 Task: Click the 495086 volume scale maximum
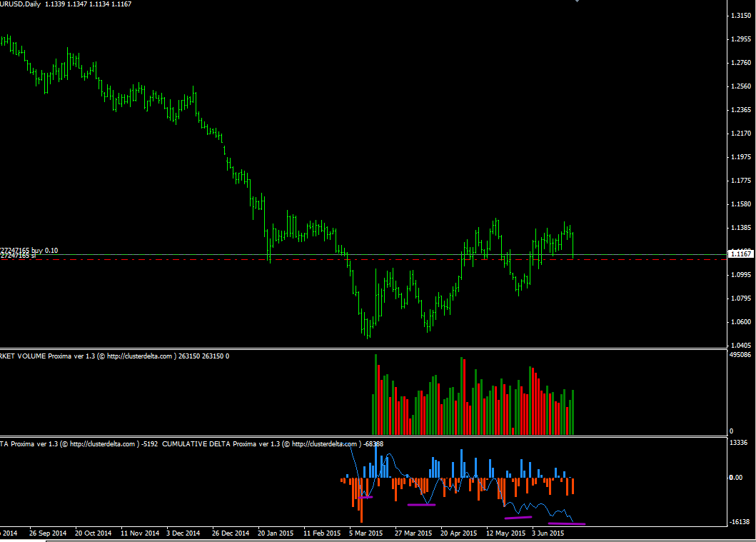(x=740, y=354)
